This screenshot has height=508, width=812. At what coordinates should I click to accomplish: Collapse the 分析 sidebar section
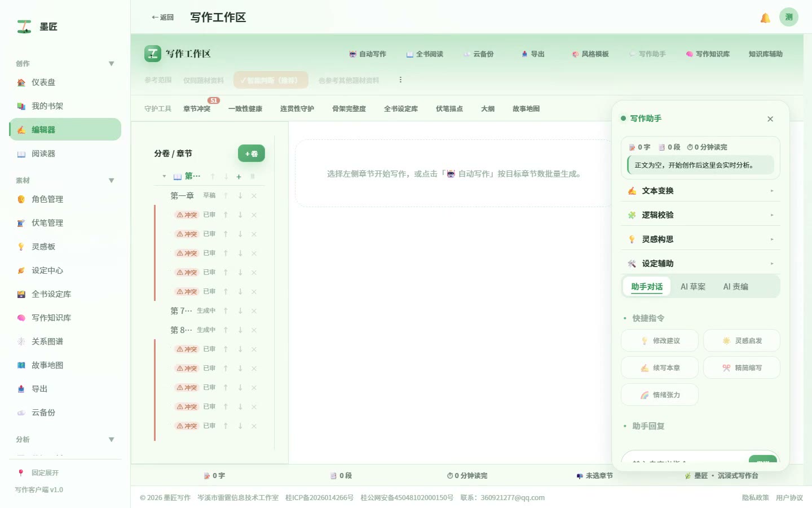[x=112, y=440]
